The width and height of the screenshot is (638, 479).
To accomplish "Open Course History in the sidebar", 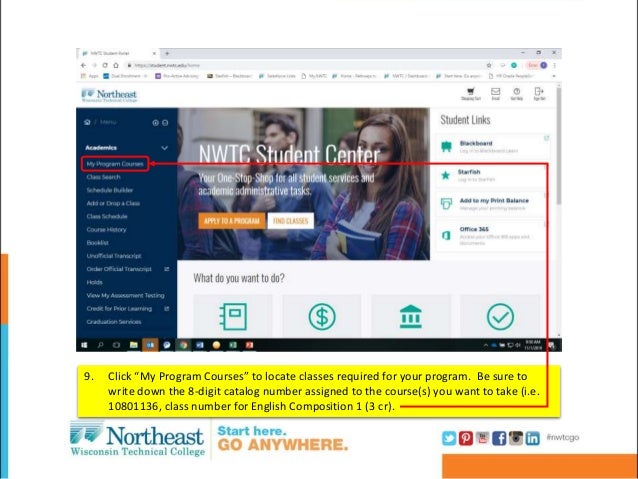I will pos(107,230).
